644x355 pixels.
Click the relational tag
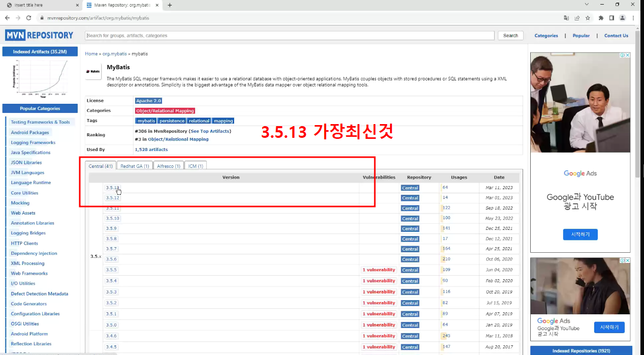[199, 121]
